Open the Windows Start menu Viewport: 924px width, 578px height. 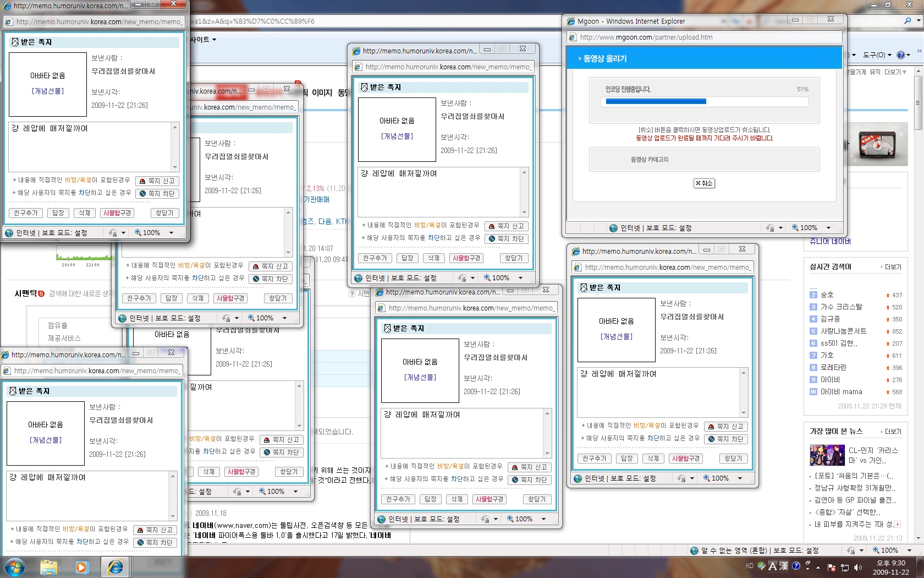click(14, 566)
